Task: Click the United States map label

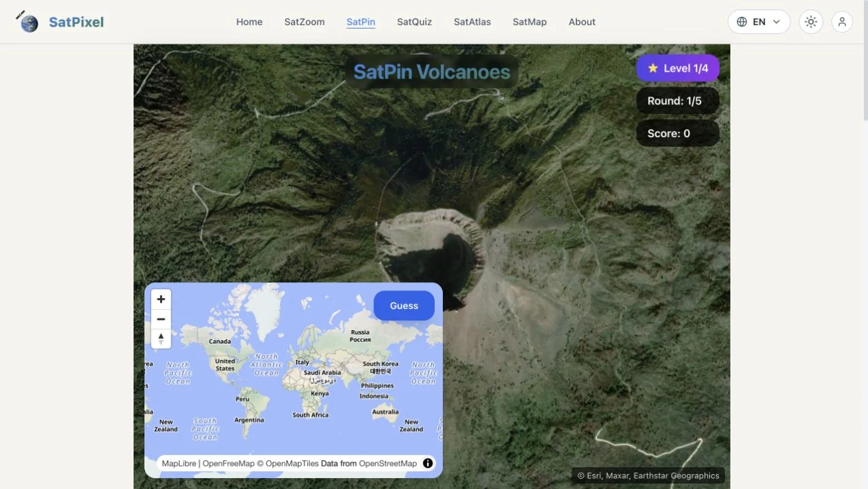Action: (225, 365)
